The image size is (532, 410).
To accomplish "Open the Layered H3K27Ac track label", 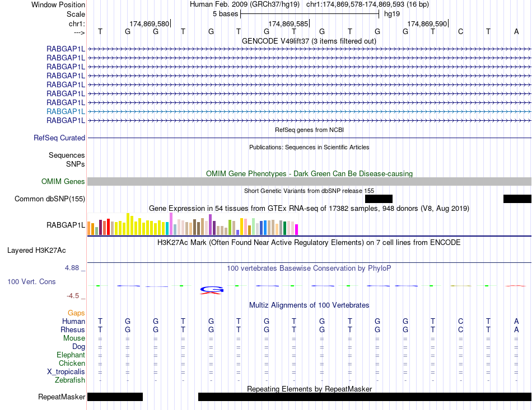I will point(36,251).
